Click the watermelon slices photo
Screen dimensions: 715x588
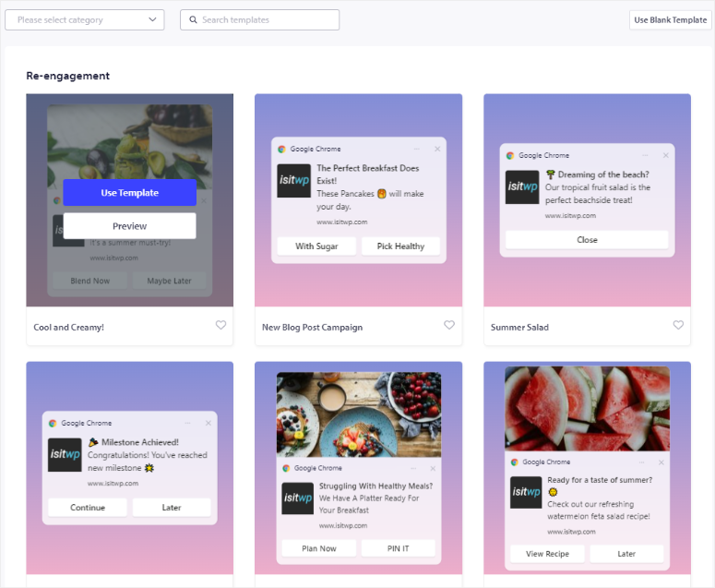point(588,409)
